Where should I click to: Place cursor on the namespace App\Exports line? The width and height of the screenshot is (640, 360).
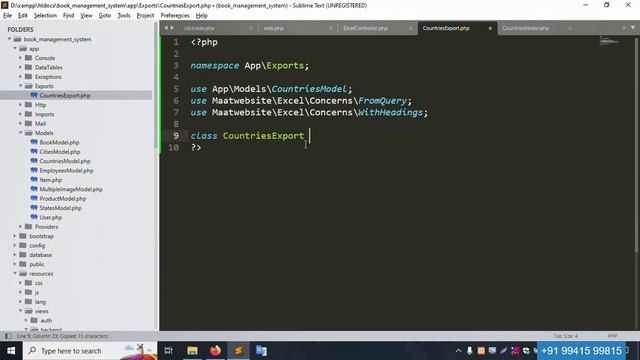click(249, 65)
